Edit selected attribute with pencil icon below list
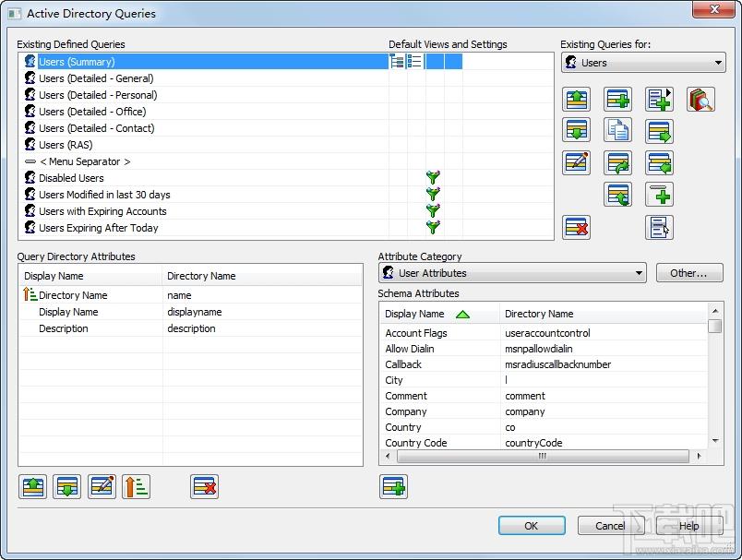742x560 pixels. (102, 487)
